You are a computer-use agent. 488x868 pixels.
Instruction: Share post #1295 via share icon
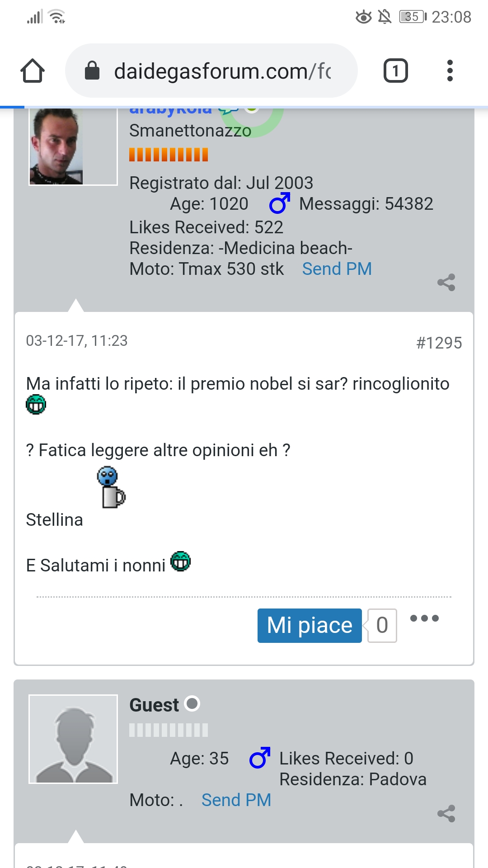[x=446, y=283]
